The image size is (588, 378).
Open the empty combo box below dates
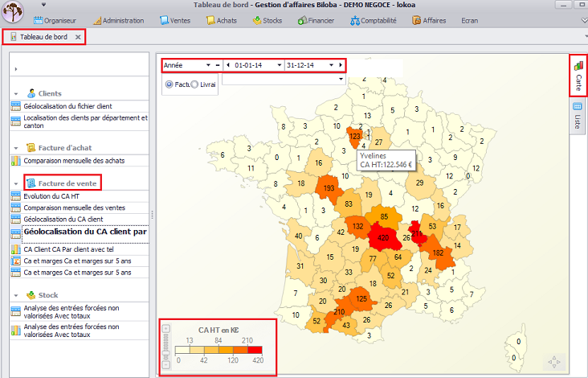[x=284, y=79]
